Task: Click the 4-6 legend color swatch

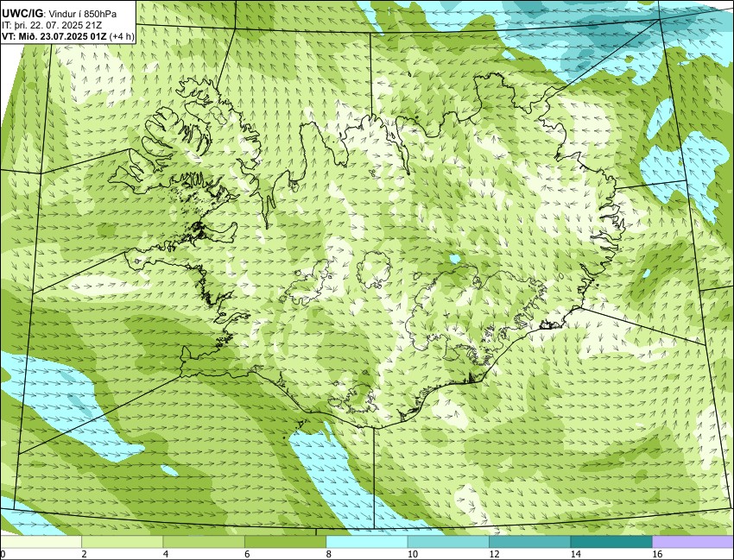Action: pyautogui.click(x=204, y=542)
